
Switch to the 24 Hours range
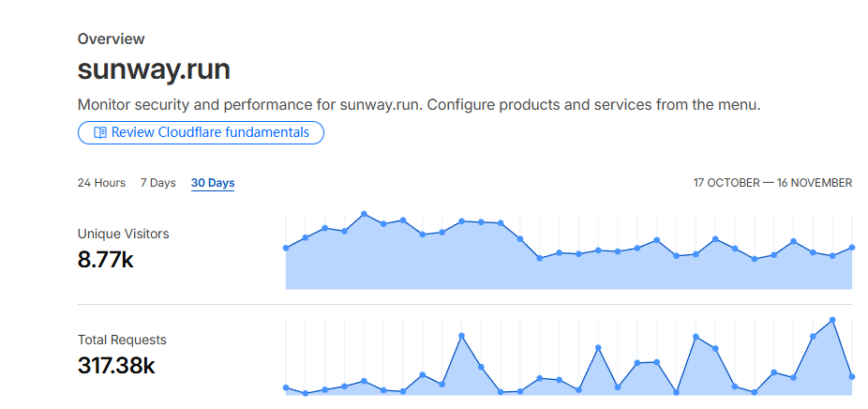point(101,183)
